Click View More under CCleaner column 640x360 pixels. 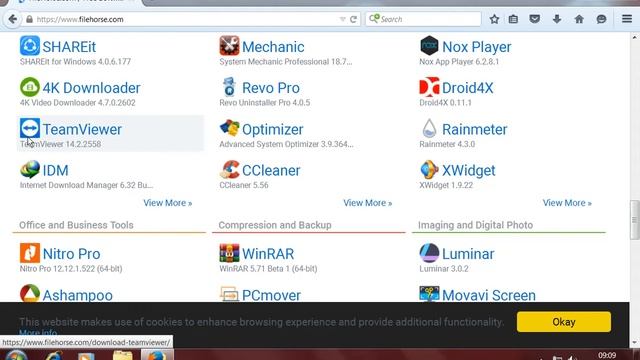(x=367, y=203)
